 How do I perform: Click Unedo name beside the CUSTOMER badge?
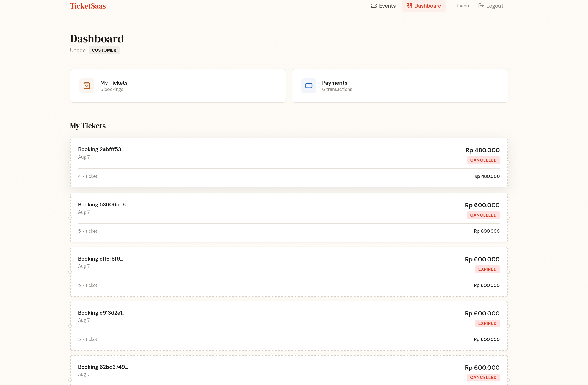(x=78, y=50)
